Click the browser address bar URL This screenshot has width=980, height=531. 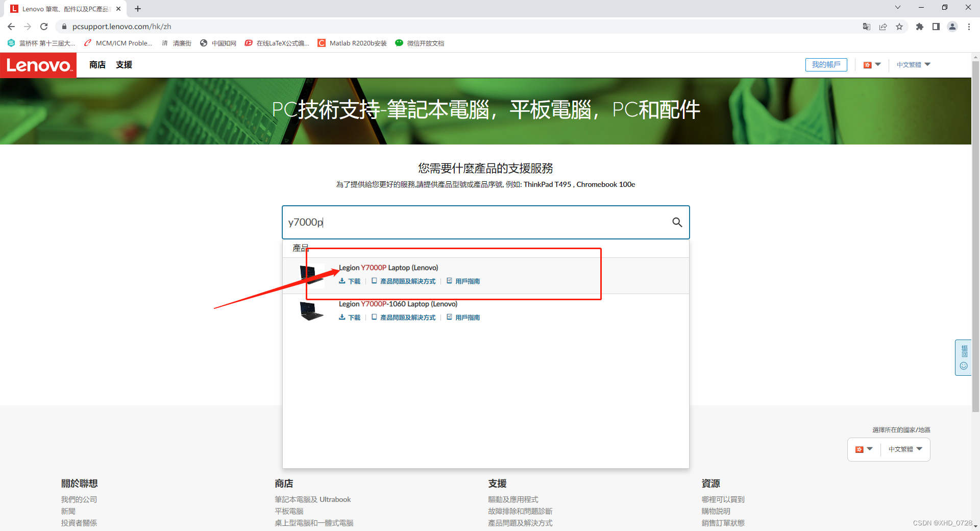click(x=121, y=27)
